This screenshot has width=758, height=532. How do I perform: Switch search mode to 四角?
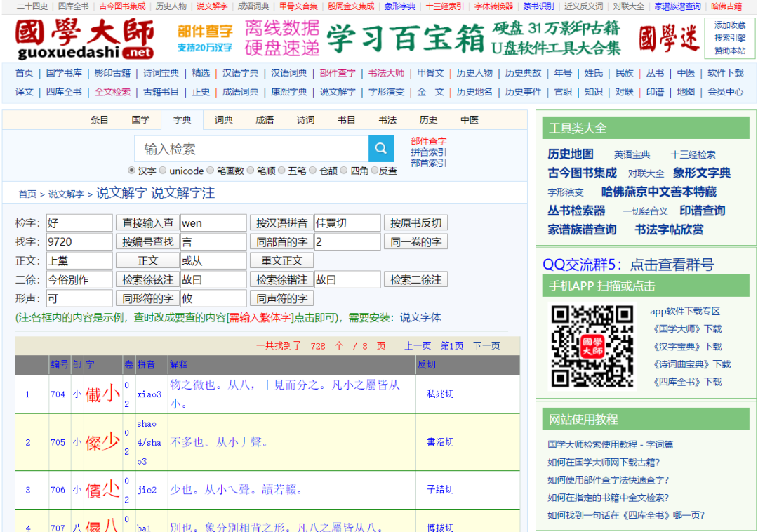point(344,171)
